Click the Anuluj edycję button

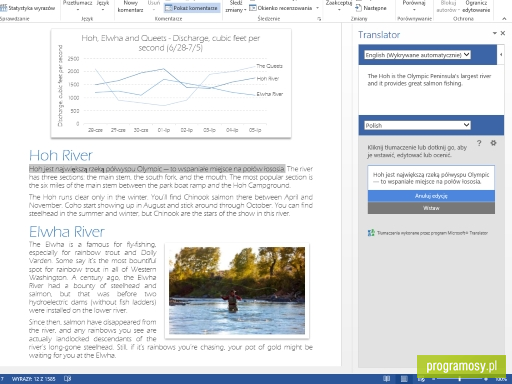click(x=431, y=196)
